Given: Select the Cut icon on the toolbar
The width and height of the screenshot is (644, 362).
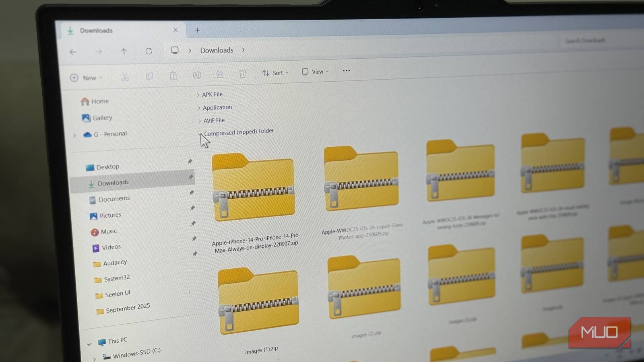Looking at the screenshot, I should 125,76.
